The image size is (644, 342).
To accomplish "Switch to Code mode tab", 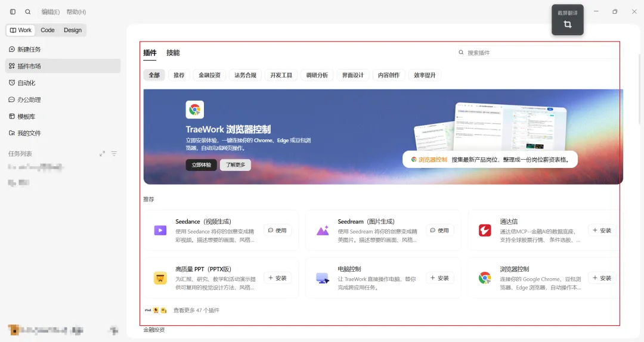I will click(x=48, y=30).
